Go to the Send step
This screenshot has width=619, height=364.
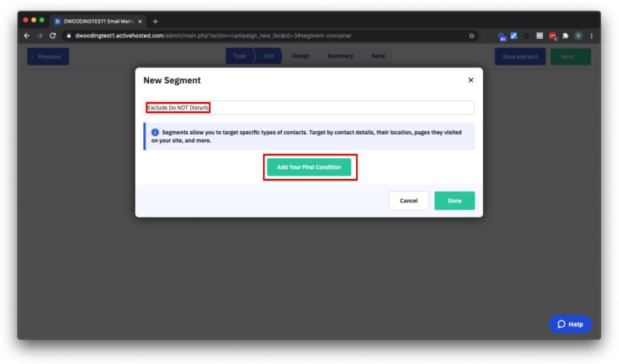click(x=378, y=56)
